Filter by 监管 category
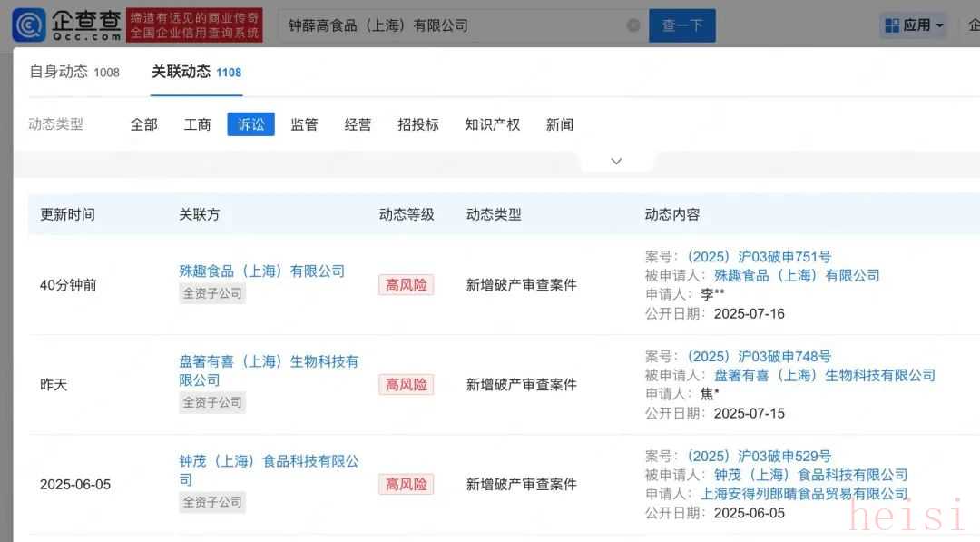The image size is (980, 542). pos(304,124)
